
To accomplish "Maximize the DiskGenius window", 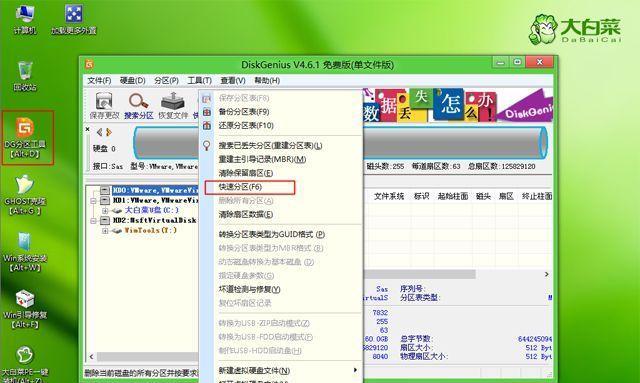I will pos(517,62).
